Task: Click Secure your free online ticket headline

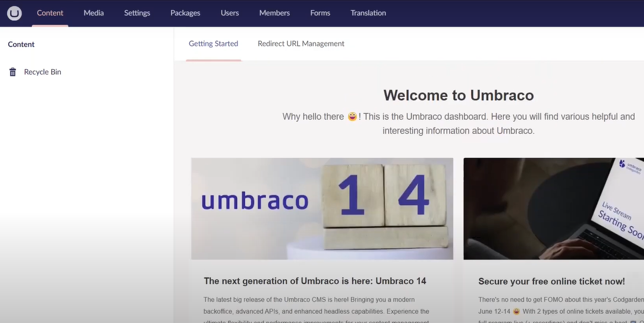Action: (x=552, y=282)
